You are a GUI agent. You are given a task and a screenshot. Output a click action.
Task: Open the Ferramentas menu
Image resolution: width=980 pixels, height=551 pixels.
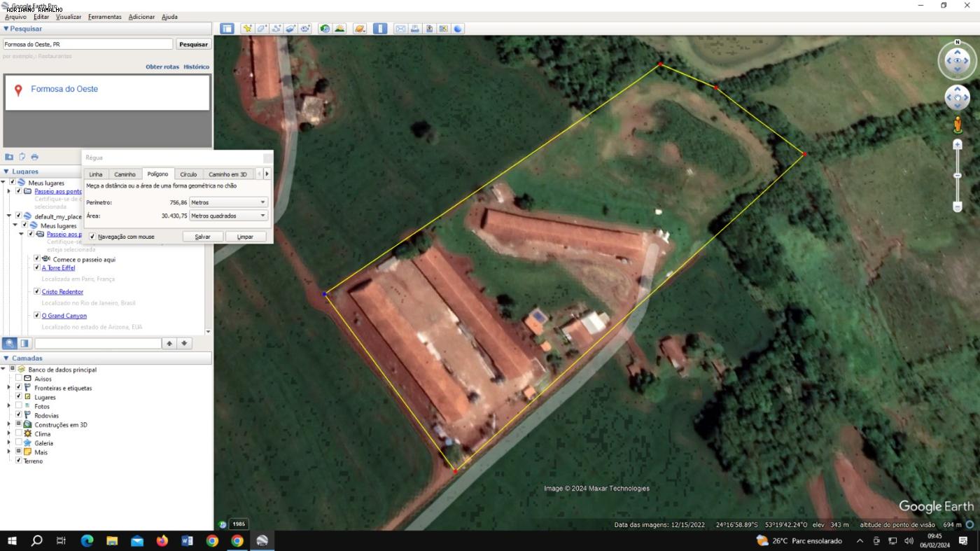coord(104,17)
